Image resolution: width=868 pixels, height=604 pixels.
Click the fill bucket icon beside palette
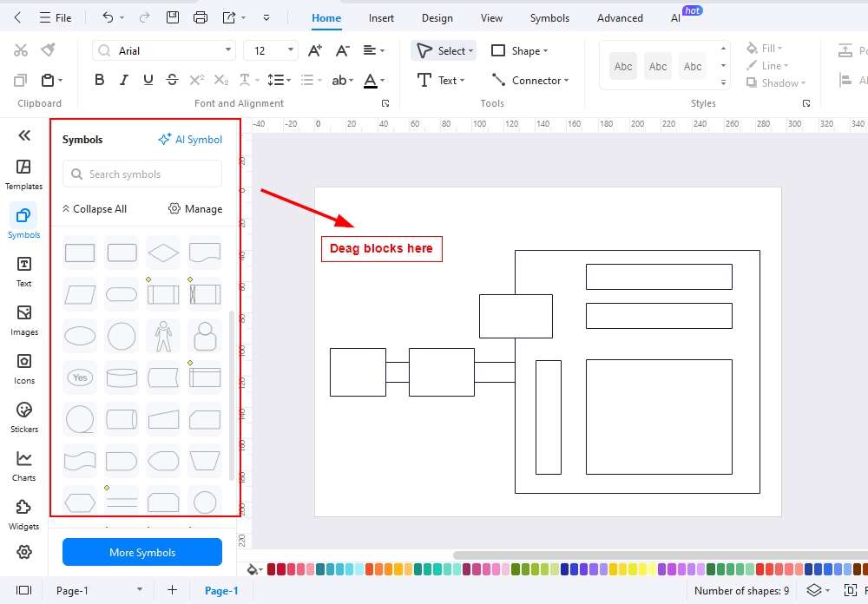[x=253, y=569]
